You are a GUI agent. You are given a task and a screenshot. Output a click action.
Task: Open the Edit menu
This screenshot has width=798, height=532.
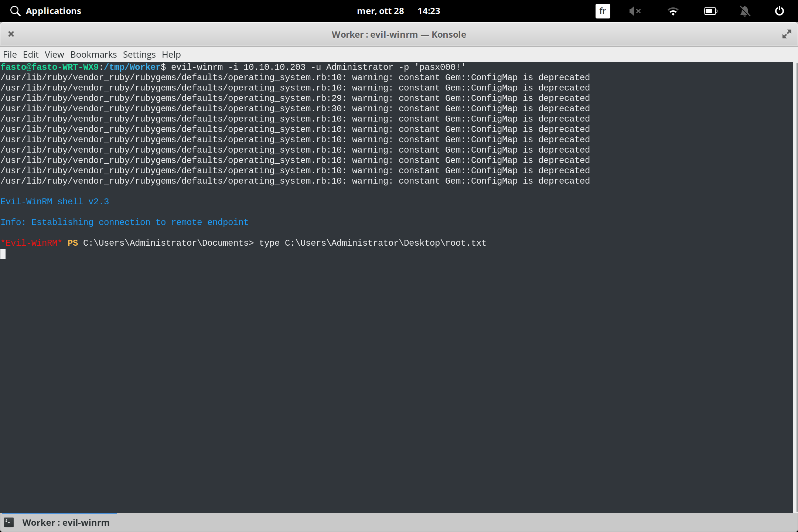click(x=31, y=54)
